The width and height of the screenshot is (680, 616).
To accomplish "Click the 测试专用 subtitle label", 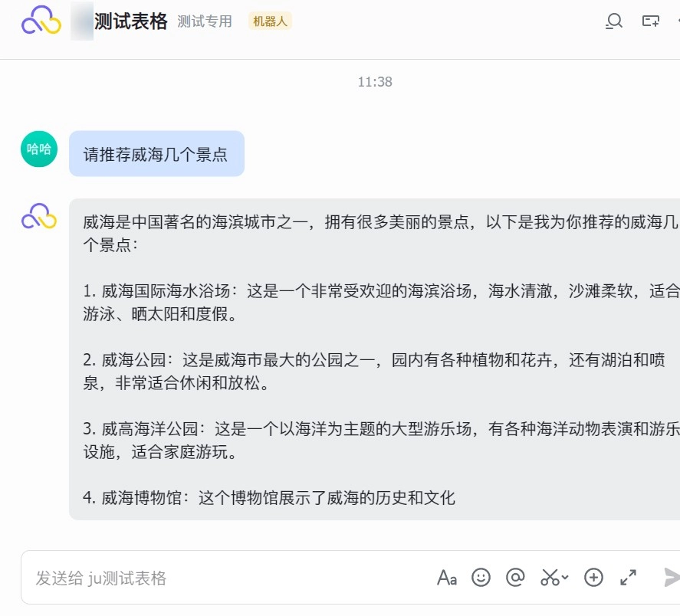I will pos(205,21).
